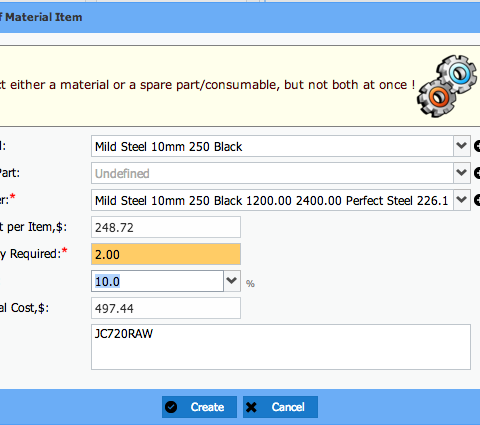This screenshot has height=425, width=480.
Task: Select the 497.44 total cost field
Action: 166,308
